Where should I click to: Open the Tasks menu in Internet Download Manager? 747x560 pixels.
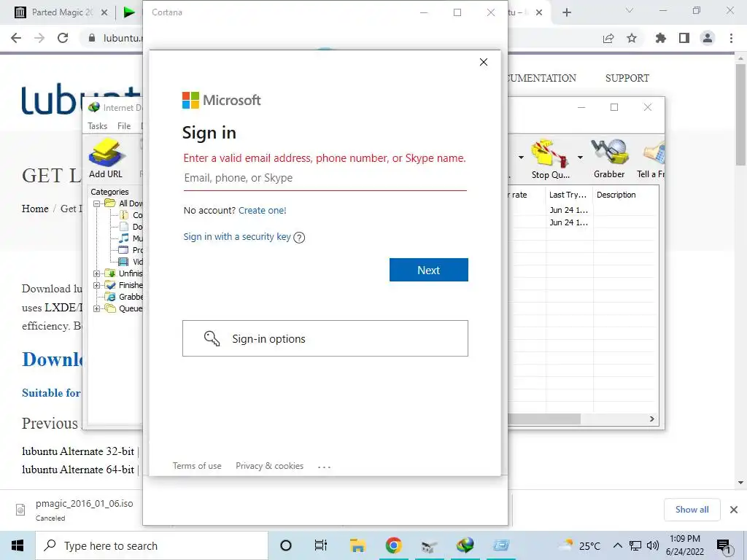tap(97, 126)
